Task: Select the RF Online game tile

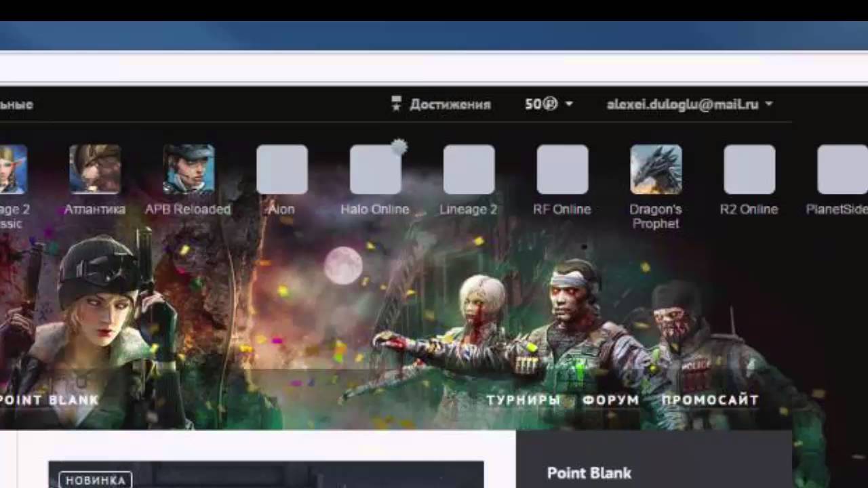Action: tap(563, 169)
